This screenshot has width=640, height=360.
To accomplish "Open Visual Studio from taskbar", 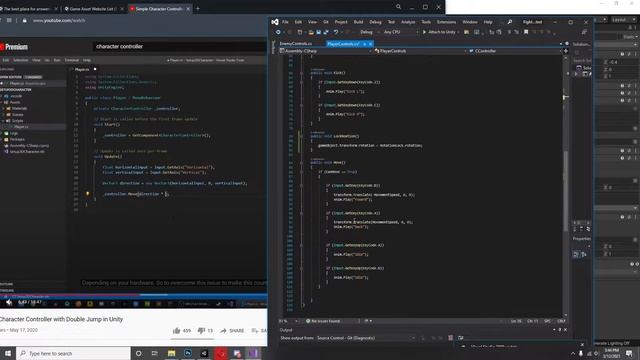I will [253, 353].
